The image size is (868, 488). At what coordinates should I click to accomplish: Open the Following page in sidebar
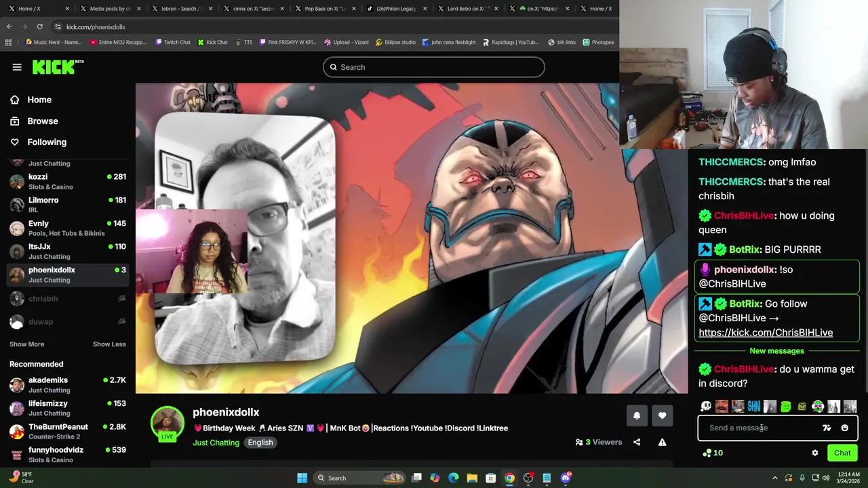point(38,142)
